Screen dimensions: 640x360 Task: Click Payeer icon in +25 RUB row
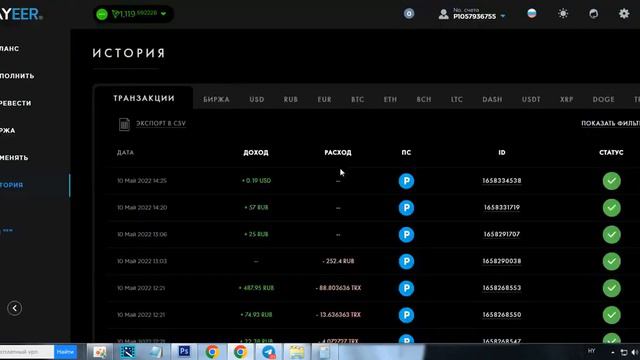coord(406,235)
